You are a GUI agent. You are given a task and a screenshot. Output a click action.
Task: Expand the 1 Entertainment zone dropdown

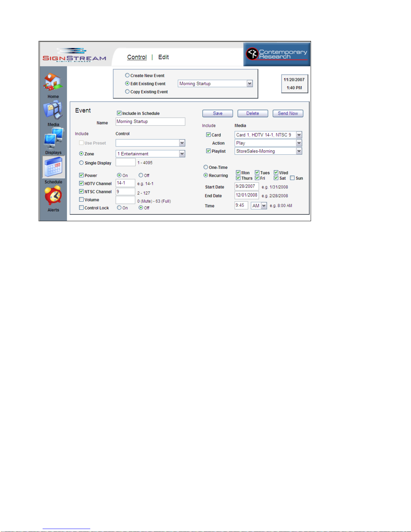182,154
